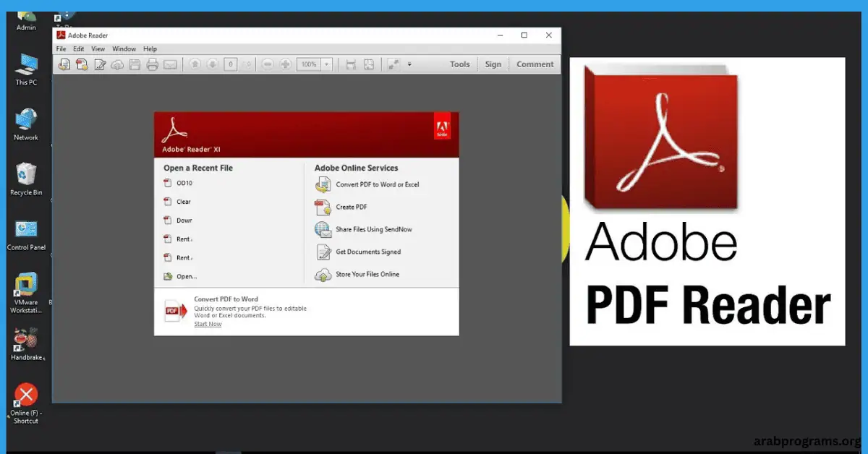The height and width of the screenshot is (454, 868).
Task: Open recent file named Clear
Action: point(184,202)
